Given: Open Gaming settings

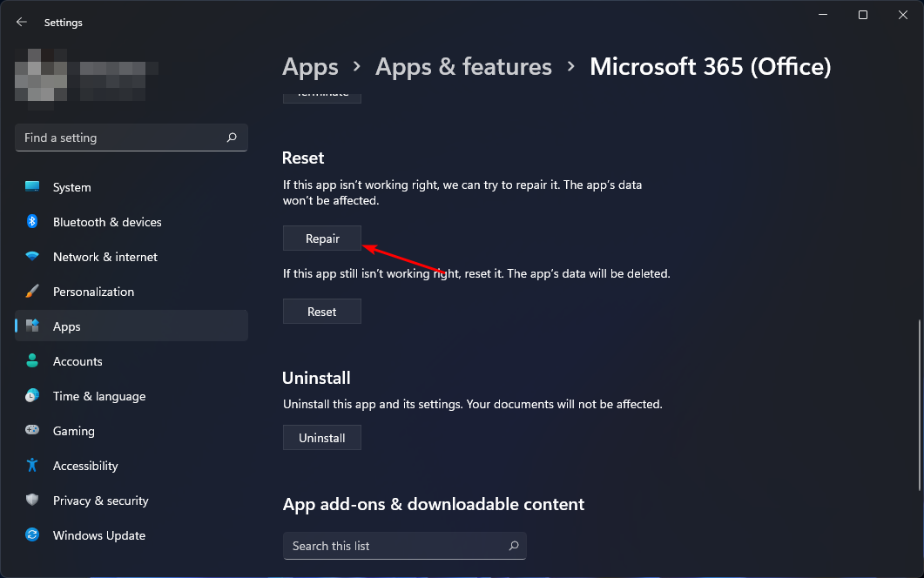Looking at the screenshot, I should pos(132,430).
